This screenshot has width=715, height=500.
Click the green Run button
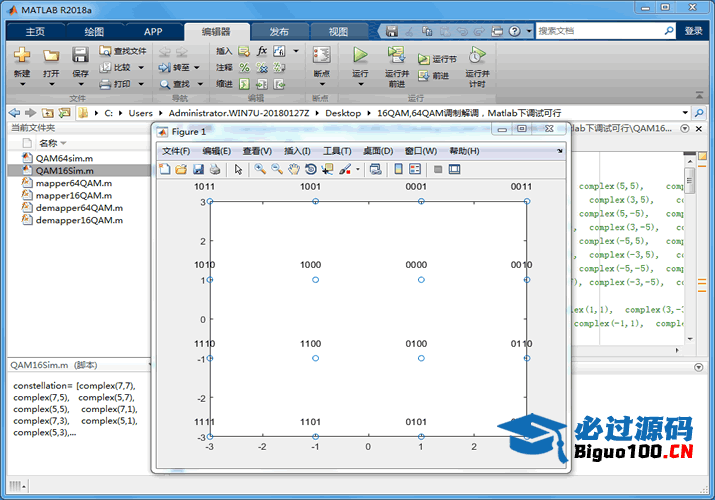tap(360, 55)
